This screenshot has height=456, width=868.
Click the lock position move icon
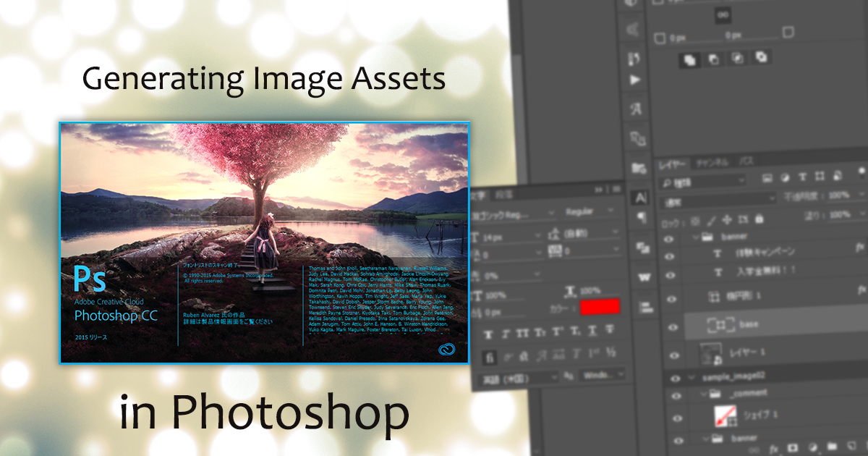point(726,219)
